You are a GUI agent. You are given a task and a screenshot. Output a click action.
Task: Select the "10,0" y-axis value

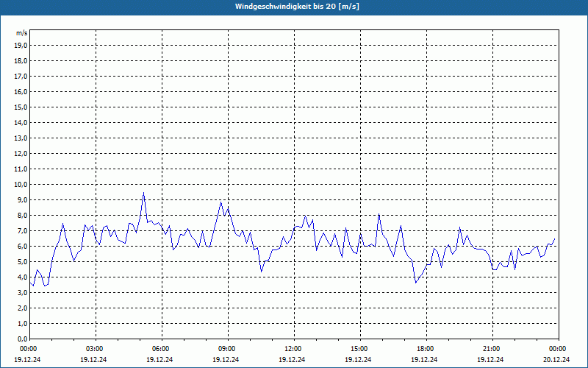click(x=21, y=185)
